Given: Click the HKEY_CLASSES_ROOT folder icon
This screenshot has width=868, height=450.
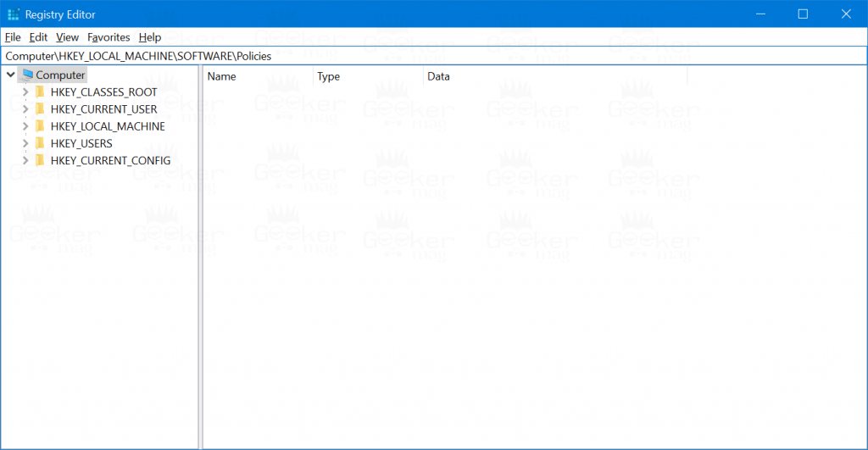Looking at the screenshot, I should point(40,92).
